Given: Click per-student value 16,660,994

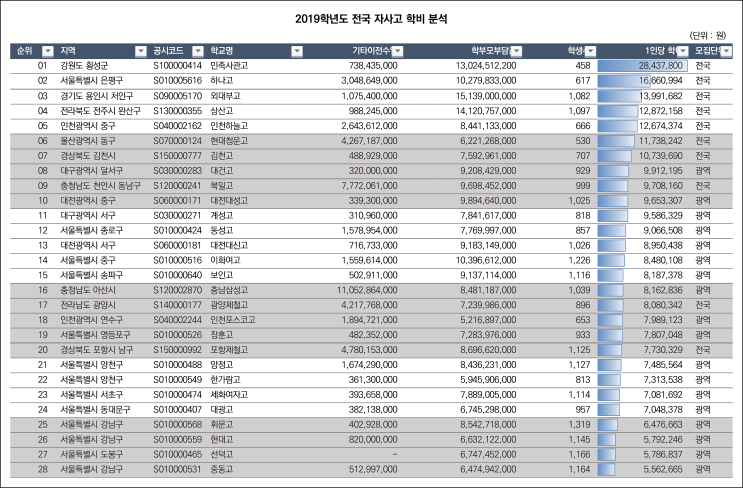Looking at the screenshot, I should coord(661,81).
